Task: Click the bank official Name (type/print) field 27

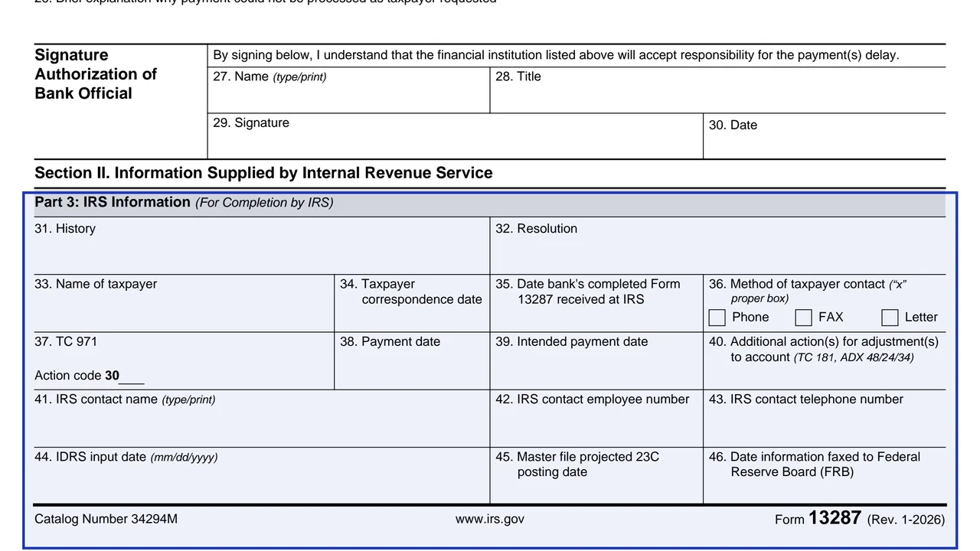Action: point(348,90)
